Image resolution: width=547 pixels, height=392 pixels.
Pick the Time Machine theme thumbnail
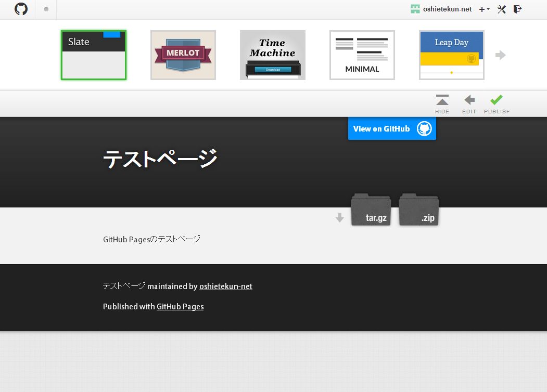pyautogui.click(x=272, y=55)
